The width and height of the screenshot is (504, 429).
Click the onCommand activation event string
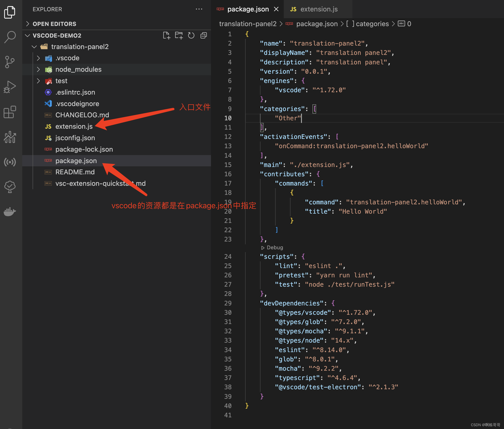pyautogui.click(x=351, y=146)
